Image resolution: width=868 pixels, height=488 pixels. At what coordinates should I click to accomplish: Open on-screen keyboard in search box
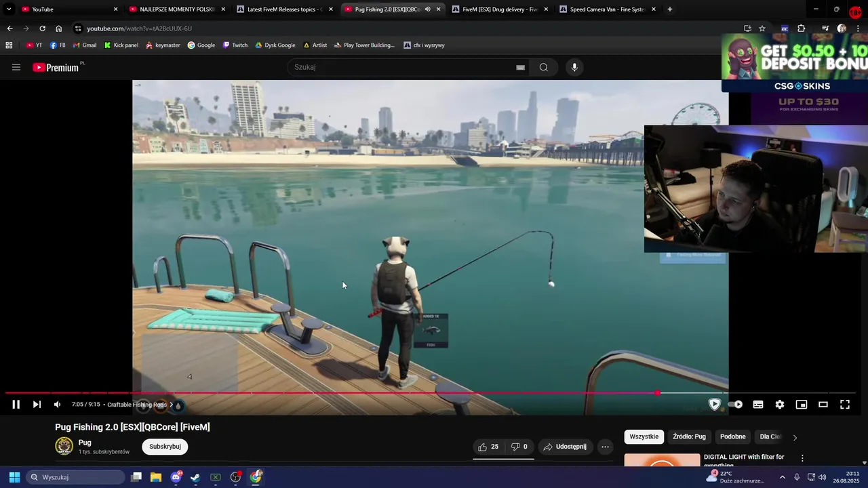tap(520, 67)
